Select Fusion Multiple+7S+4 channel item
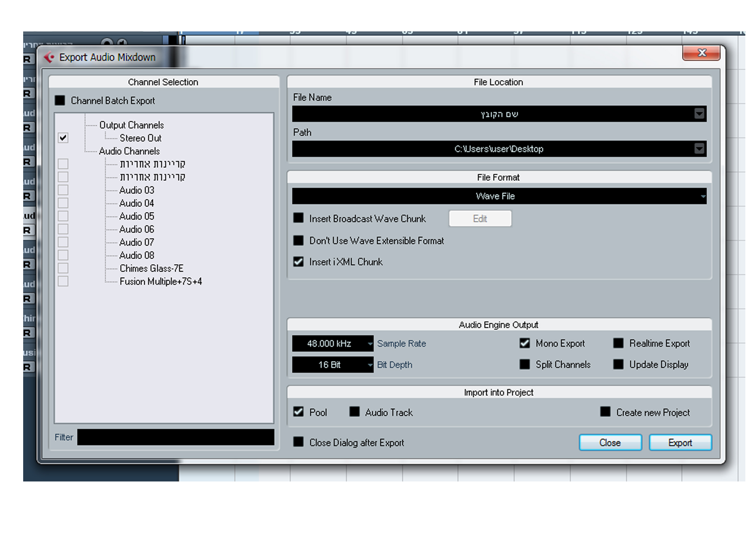The width and height of the screenshot is (756, 533). (160, 282)
